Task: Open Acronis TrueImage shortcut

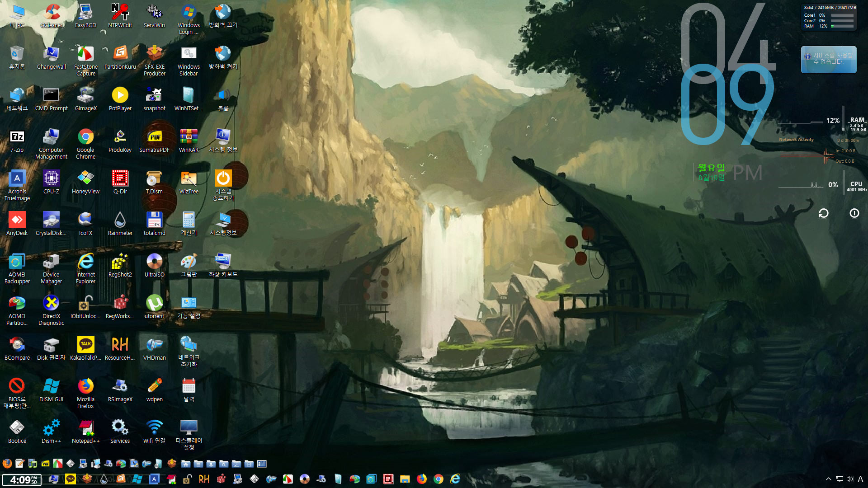Action: (x=17, y=185)
